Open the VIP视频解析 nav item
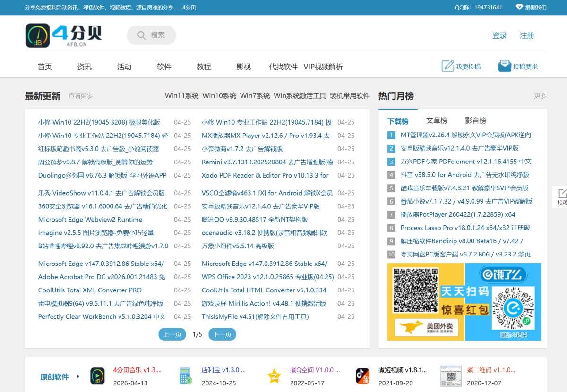 (x=323, y=67)
